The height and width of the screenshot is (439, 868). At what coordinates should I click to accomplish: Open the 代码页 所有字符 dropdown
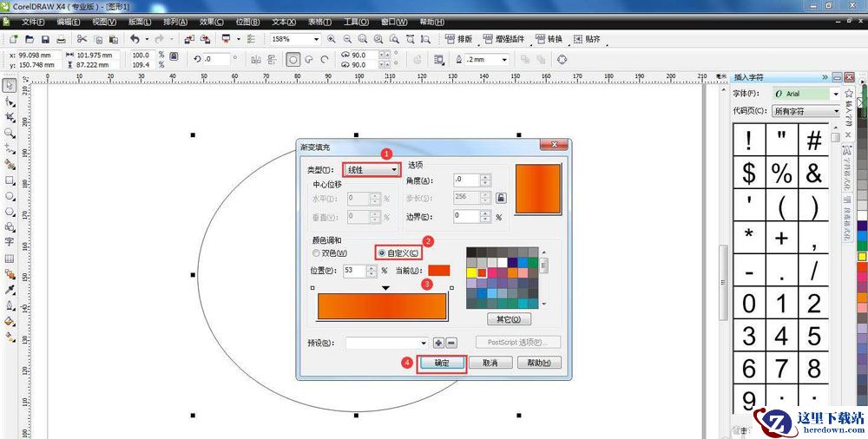tap(835, 111)
